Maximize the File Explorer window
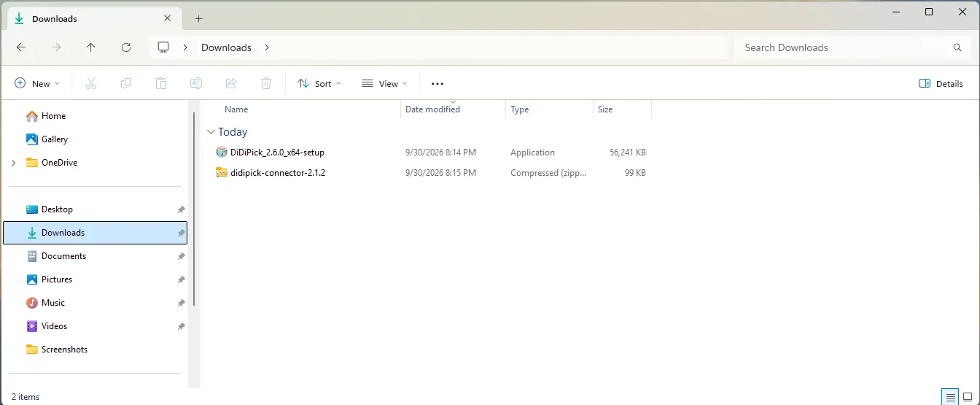980x405 pixels. pyautogui.click(x=928, y=12)
